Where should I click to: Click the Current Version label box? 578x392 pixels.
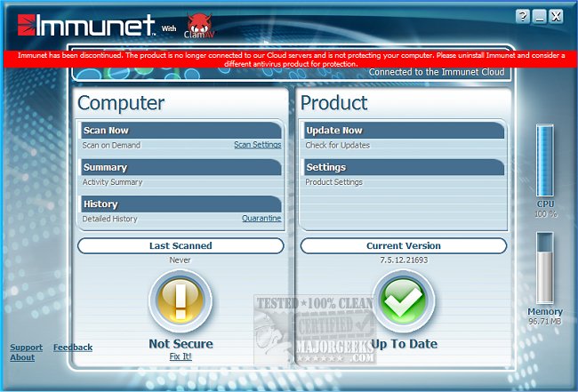[x=404, y=245]
